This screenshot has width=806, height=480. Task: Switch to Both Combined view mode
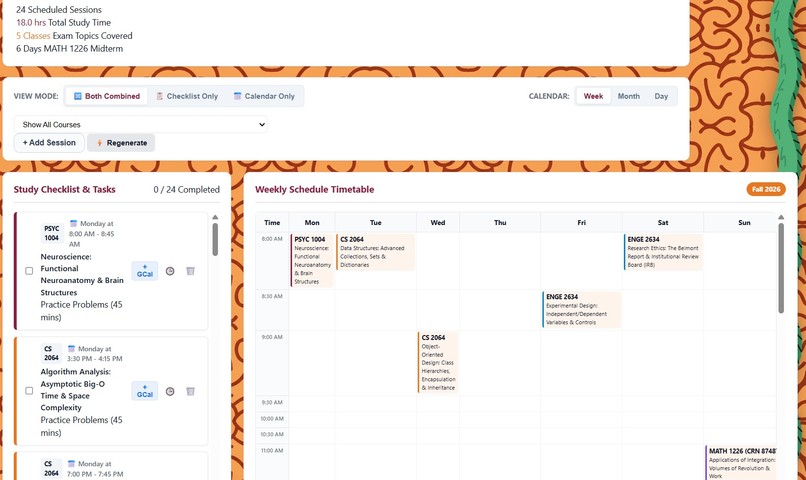click(106, 96)
